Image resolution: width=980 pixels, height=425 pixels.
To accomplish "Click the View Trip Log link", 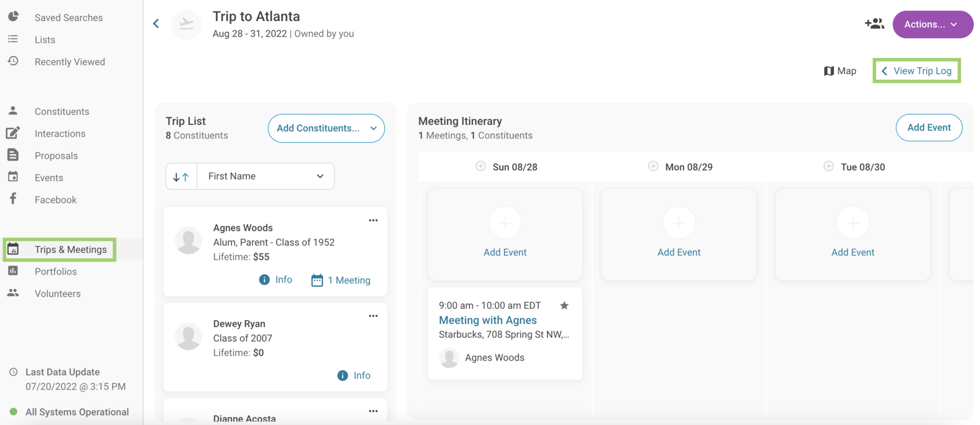I will tap(917, 71).
